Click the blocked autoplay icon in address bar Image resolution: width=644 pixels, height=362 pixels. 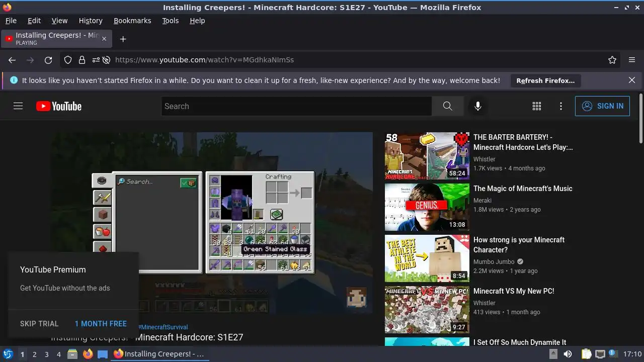click(x=107, y=60)
